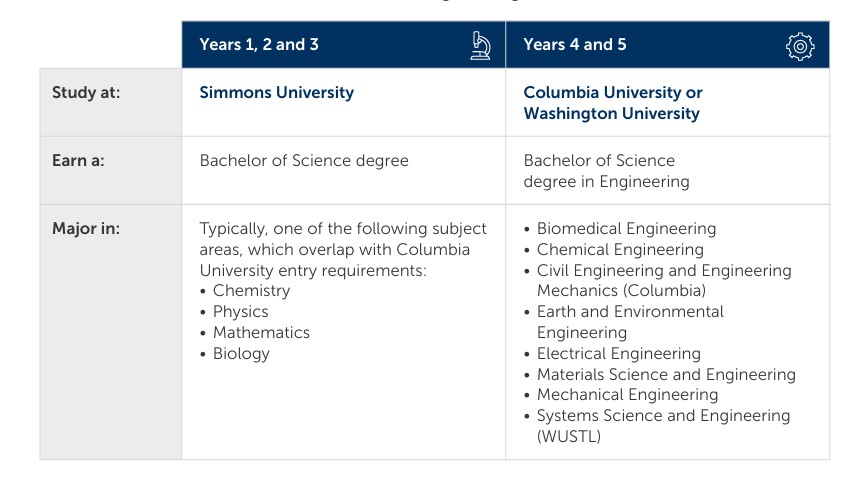The height and width of the screenshot is (492, 845).
Task: Click the Electrical Engineering bullet
Action: pyautogui.click(x=619, y=354)
